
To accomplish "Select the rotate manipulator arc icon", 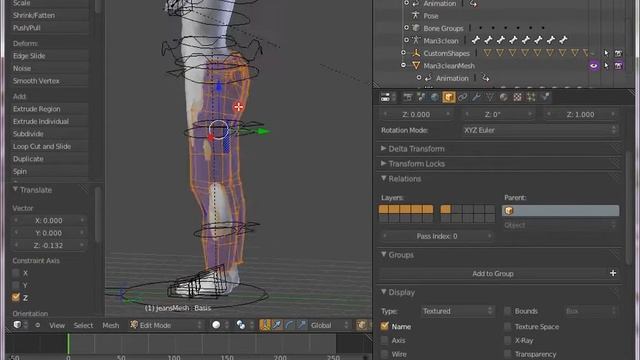I will [289, 325].
